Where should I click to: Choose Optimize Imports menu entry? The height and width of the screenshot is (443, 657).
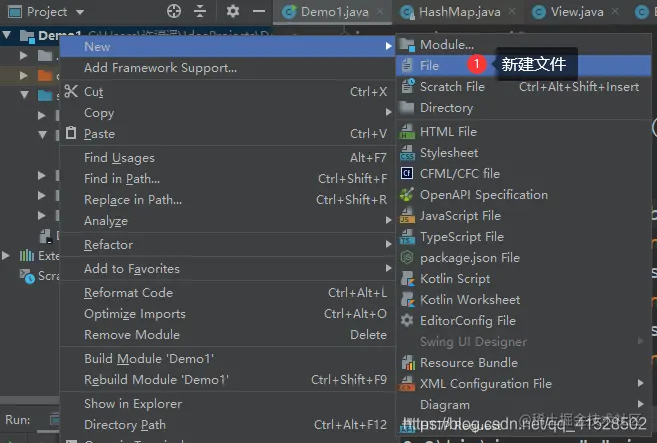tap(228, 313)
